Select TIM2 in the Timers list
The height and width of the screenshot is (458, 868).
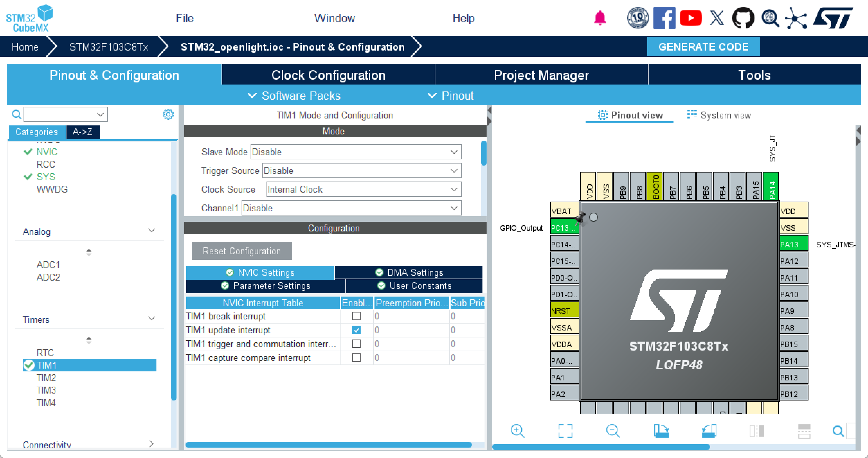point(46,378)
